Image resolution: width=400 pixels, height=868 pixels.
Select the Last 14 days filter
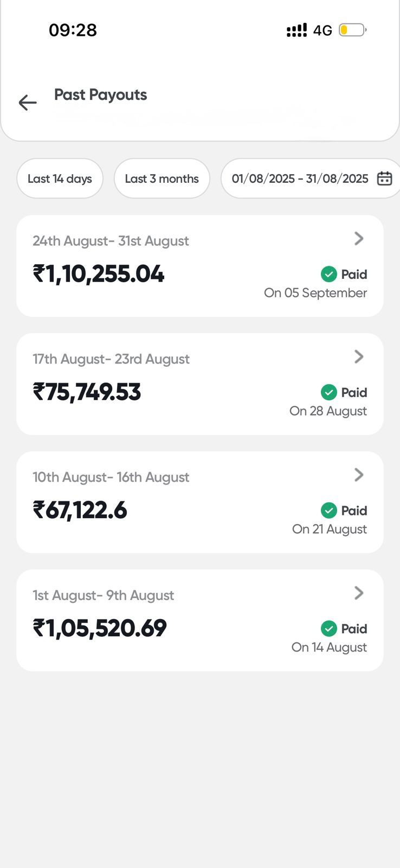(x=60, y=178)
